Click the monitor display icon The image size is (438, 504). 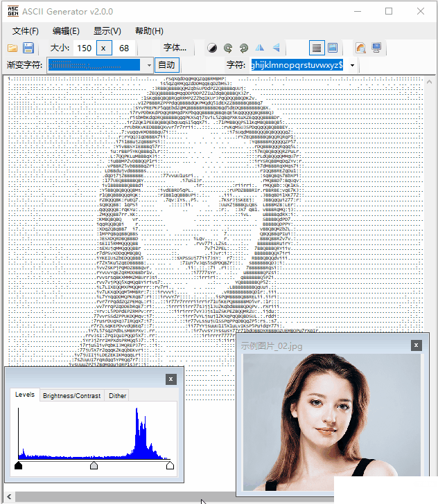[376, 48]
